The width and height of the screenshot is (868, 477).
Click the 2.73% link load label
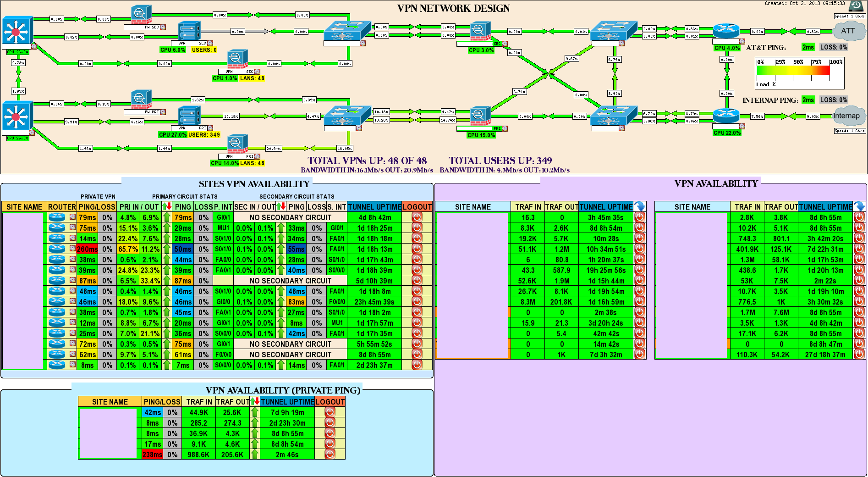point(18,63)
